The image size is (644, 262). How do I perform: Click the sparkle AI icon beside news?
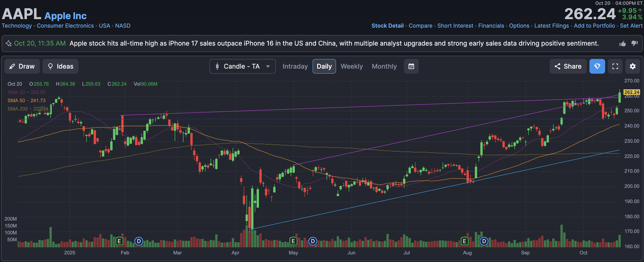9,44
